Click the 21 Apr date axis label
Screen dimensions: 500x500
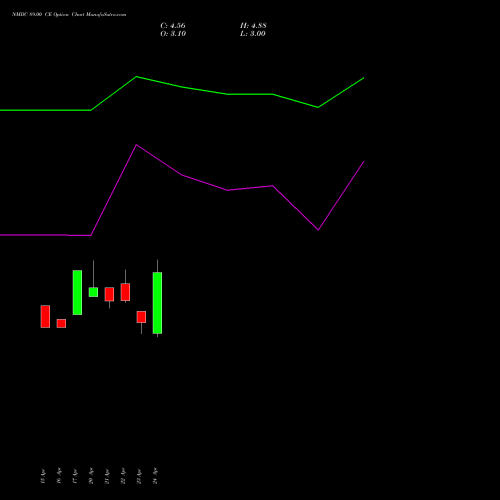point(107,476)
